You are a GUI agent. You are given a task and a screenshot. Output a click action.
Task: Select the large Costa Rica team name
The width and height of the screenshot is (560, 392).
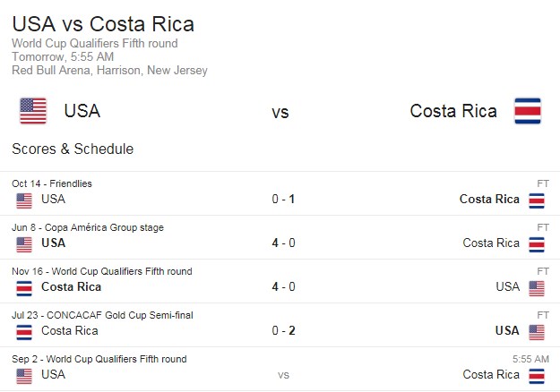(453, 111)
